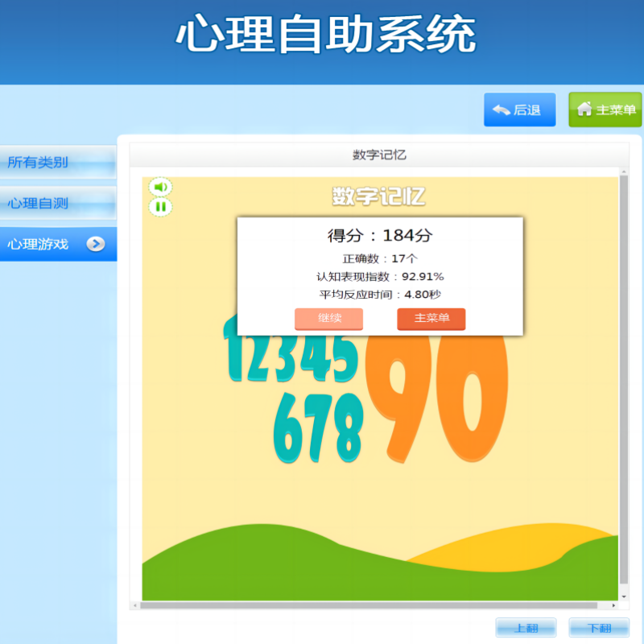Image resolution: width=644 pixels, height=644 pixels.
Task: Click the orange 主菜单 button in dialog
Action: 431,319
